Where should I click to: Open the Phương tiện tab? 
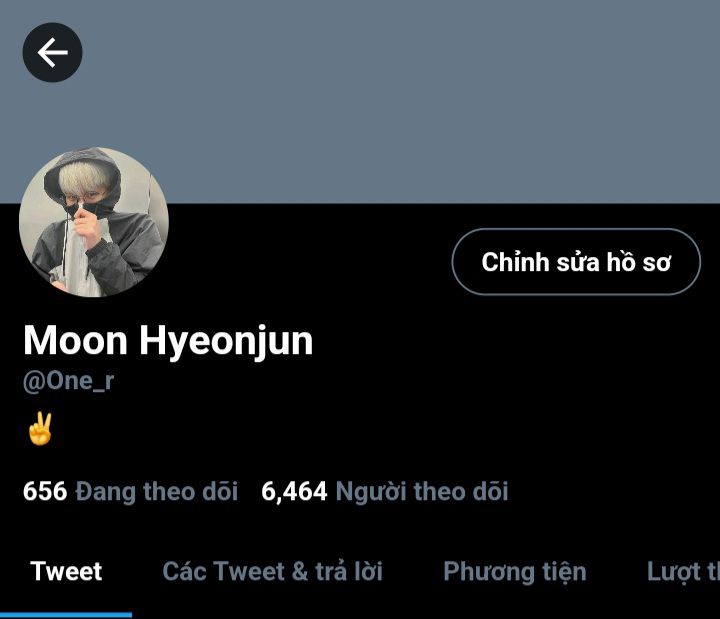(x=515, y=572)
